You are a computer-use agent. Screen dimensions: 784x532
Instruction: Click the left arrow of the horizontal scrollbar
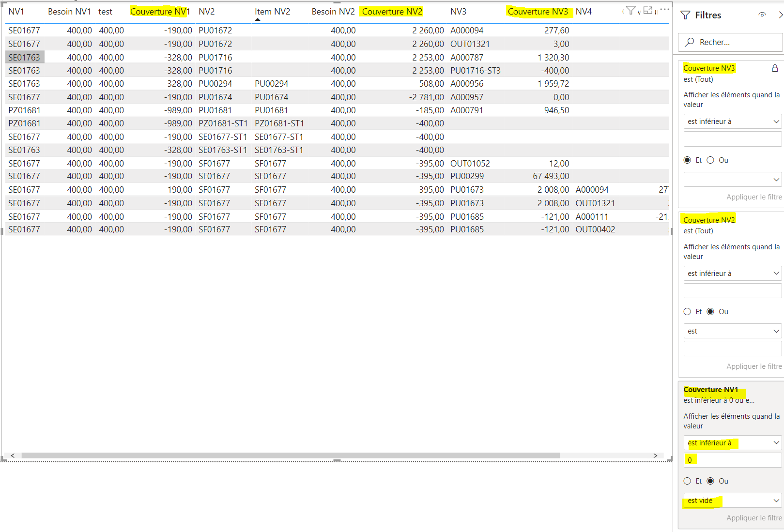[13, 456]
